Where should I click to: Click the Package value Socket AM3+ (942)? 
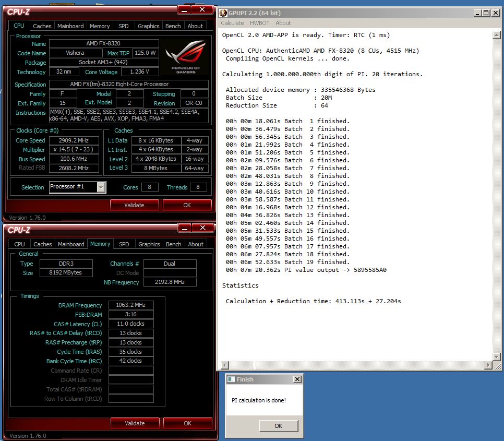pos(104,62)
